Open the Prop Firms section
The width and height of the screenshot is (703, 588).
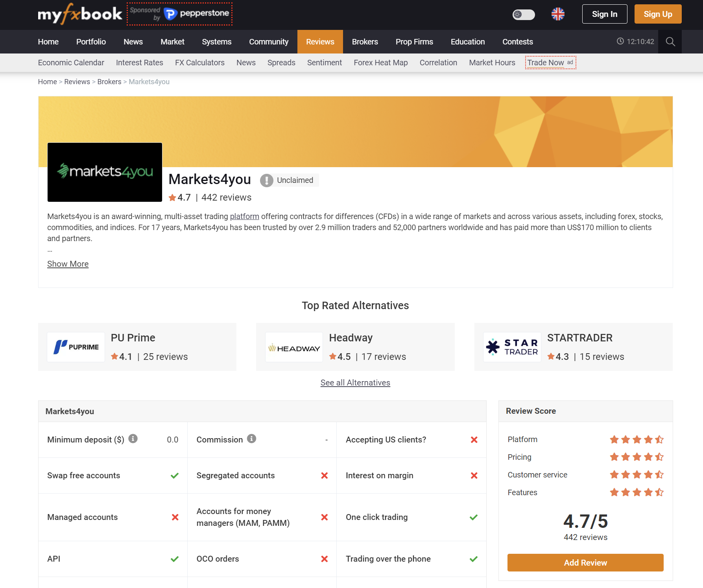pos(414,41)
